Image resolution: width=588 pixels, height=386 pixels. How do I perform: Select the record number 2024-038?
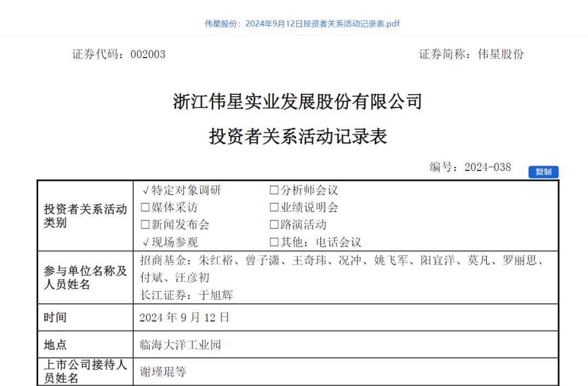pyautogui.click(x=487, y=167)
